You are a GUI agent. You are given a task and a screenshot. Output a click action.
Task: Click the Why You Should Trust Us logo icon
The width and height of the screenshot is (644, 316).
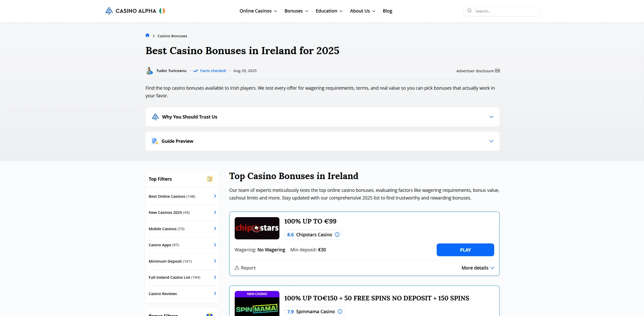click(x=155, y=117)
